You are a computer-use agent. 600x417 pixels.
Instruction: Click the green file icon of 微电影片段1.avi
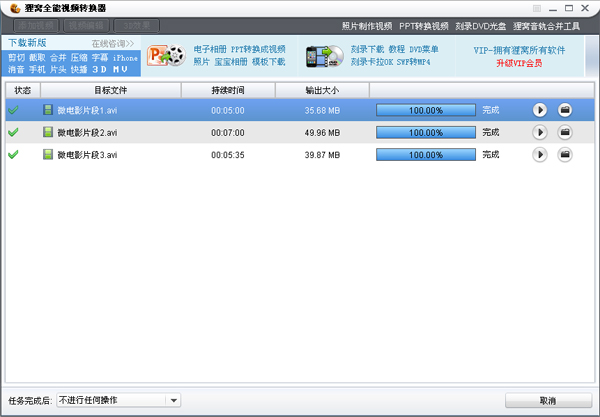(48, 110)
